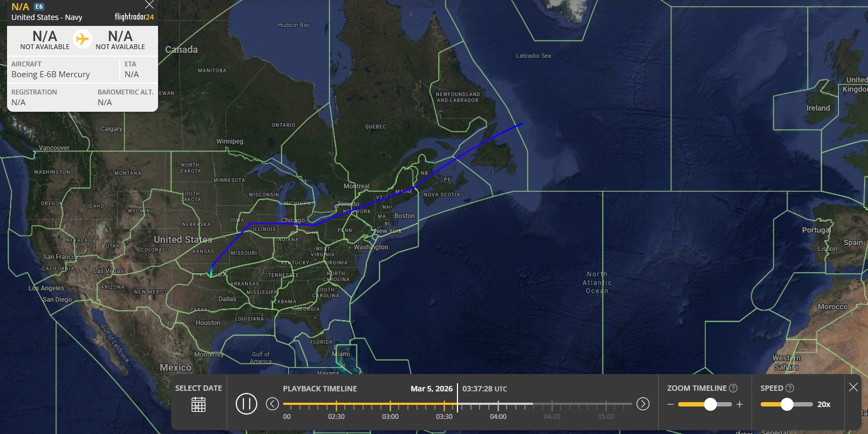Jump to 03:30 on the playback timeline
The width and height of the screenshot is (868, 434).
(444, 416)
